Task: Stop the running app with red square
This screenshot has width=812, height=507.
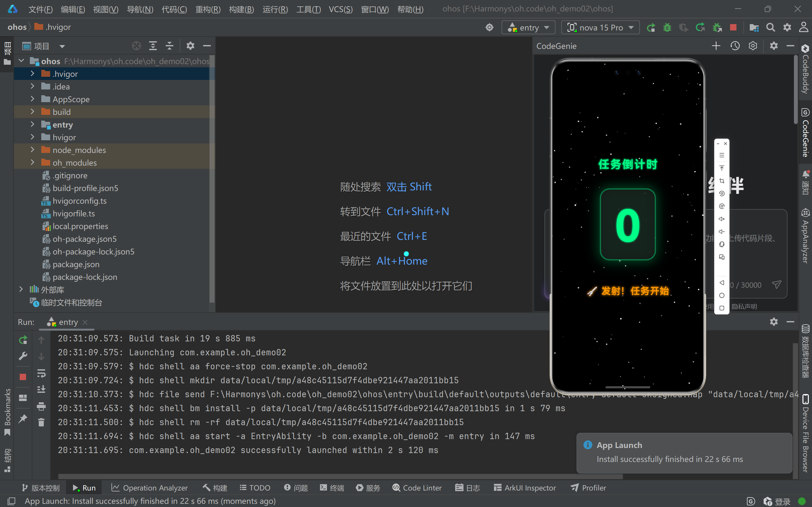Action: pyautogui.click(x=733, y=28)
